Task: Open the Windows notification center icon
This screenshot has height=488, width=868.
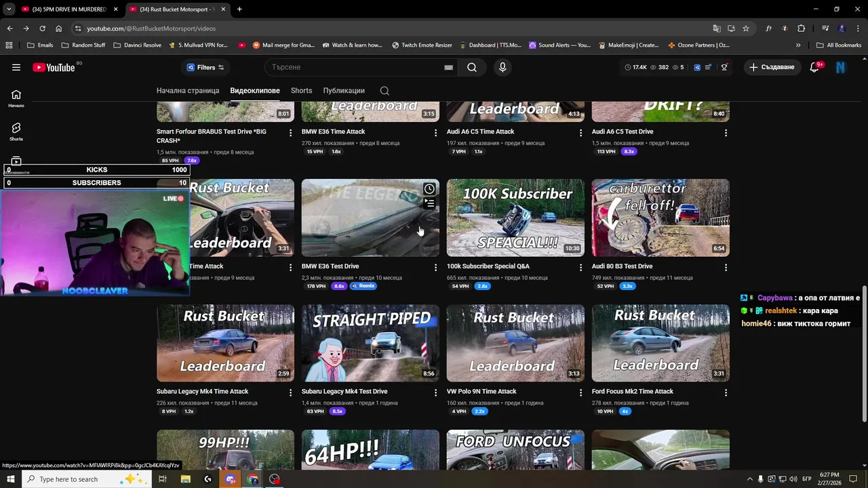Action: click(853, 479)
